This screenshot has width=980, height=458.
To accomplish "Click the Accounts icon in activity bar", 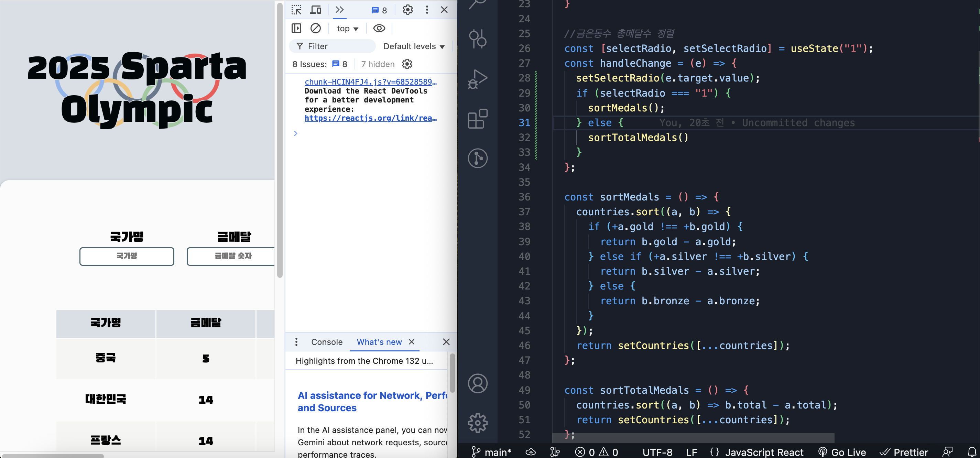I will [x=477, y=383].
